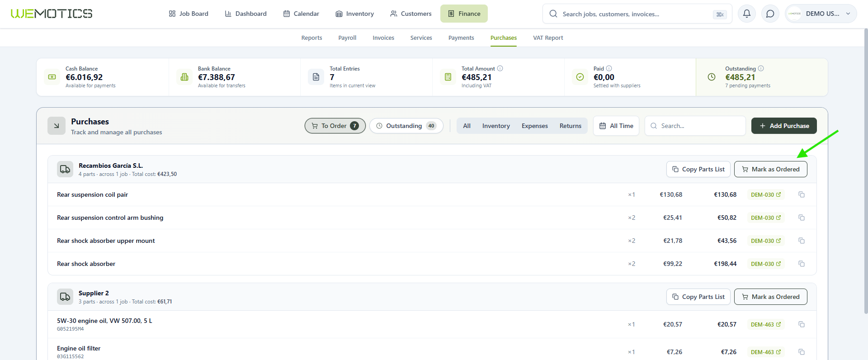Click the Bank Balance icon

(x=184, y=77)
